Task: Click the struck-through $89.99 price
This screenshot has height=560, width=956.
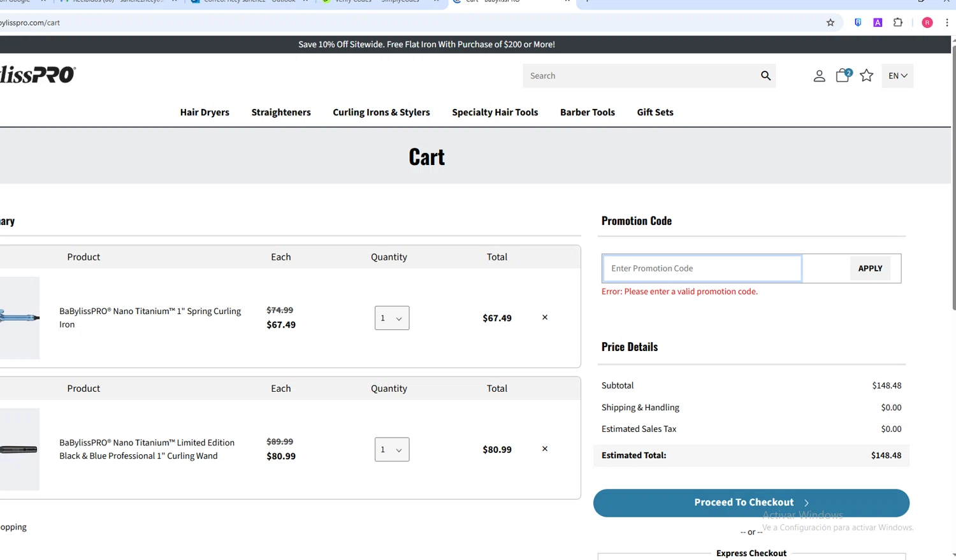Action: point(280,442)
